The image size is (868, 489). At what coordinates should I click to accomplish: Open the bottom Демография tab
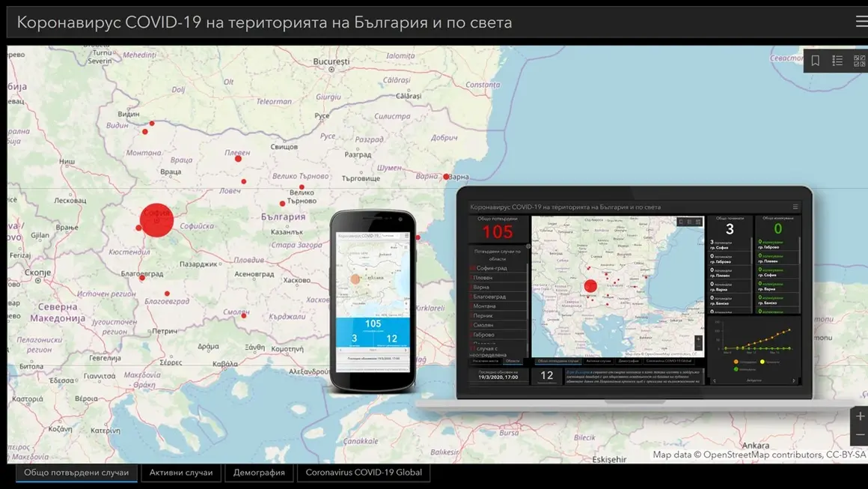tap(259, 473)
